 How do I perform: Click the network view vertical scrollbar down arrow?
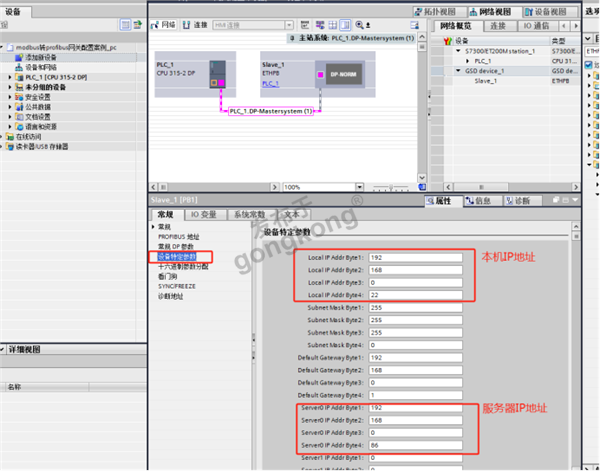[422, 178]
